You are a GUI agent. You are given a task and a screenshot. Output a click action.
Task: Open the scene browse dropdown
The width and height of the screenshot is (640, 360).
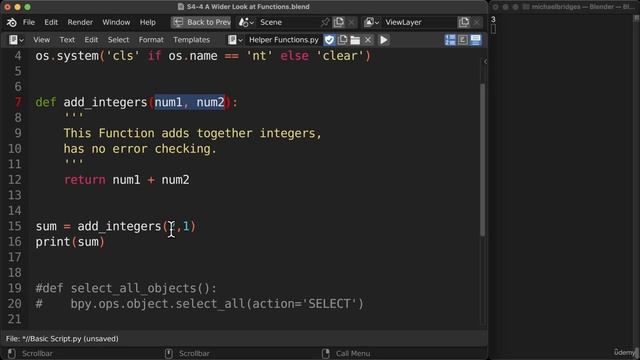[x=246, y=22]
